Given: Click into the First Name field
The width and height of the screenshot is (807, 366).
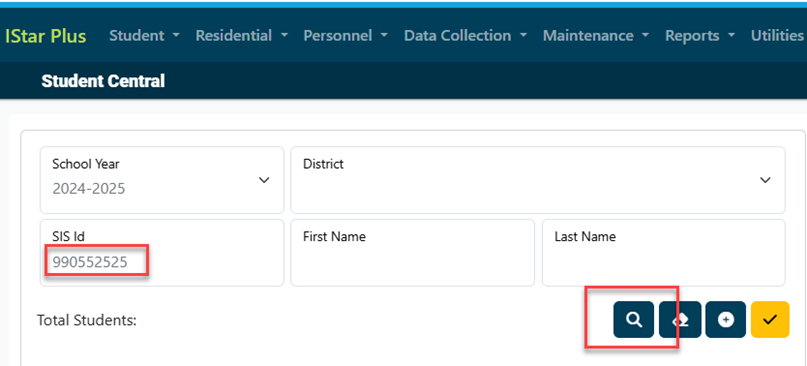Looking at the screenshot, I should tap(412, 253).
